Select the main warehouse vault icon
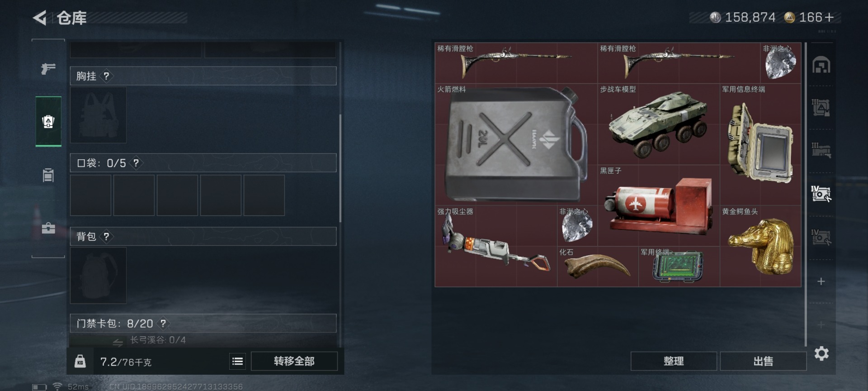Viewport: 868px width, 391px height. (x=821, y=65)
